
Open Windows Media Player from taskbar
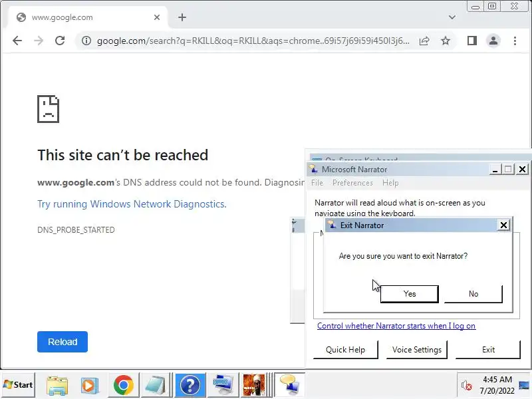coord(90,385)
